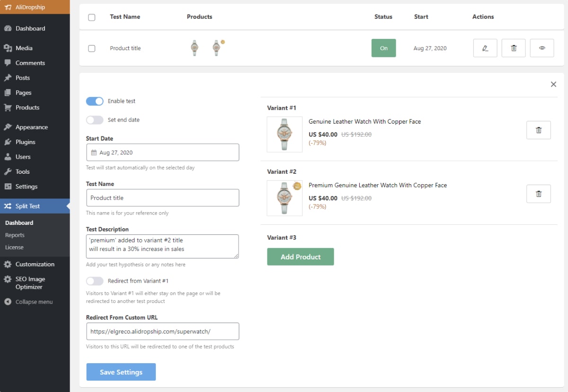Open the Reports page under Split Test
Screen dimensions: 568x392
(15, 235)
